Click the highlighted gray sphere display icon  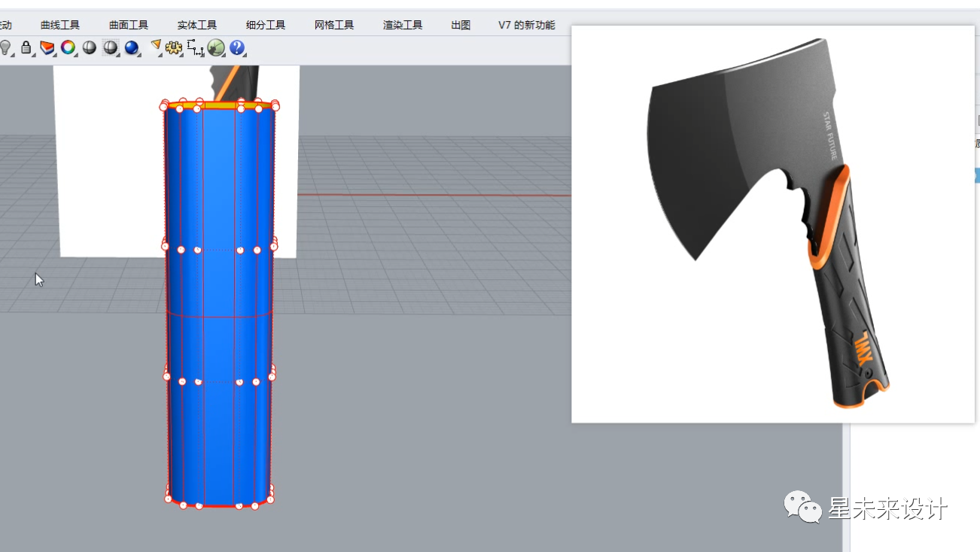pyautogui.click(x=111, y=48)
